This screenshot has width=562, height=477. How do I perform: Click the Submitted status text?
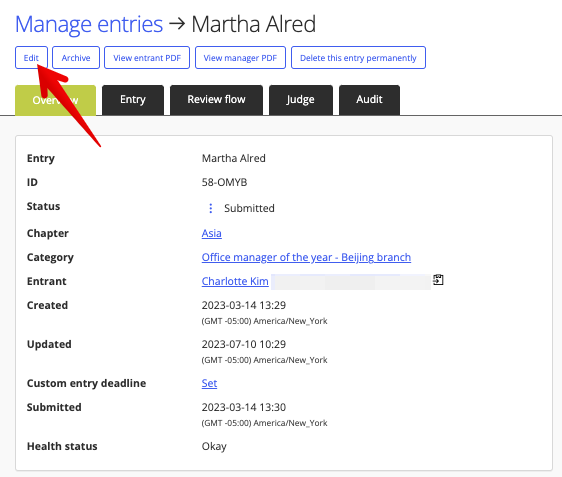(249, 208)
